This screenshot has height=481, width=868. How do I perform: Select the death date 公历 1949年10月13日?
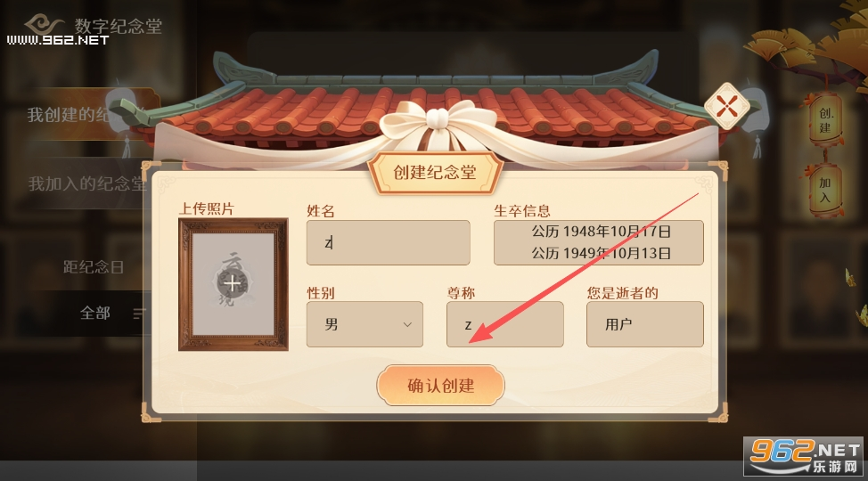click(602, 254)
